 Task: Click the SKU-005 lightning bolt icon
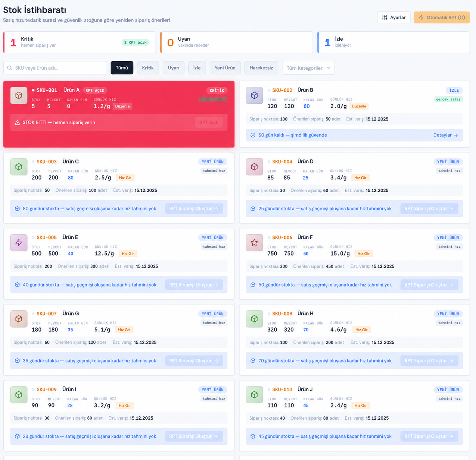pos(19,242)
